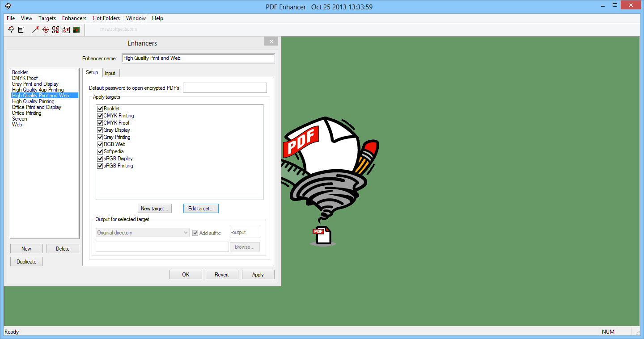Click the red-striped folder toolbar icon

pos(66,30)
